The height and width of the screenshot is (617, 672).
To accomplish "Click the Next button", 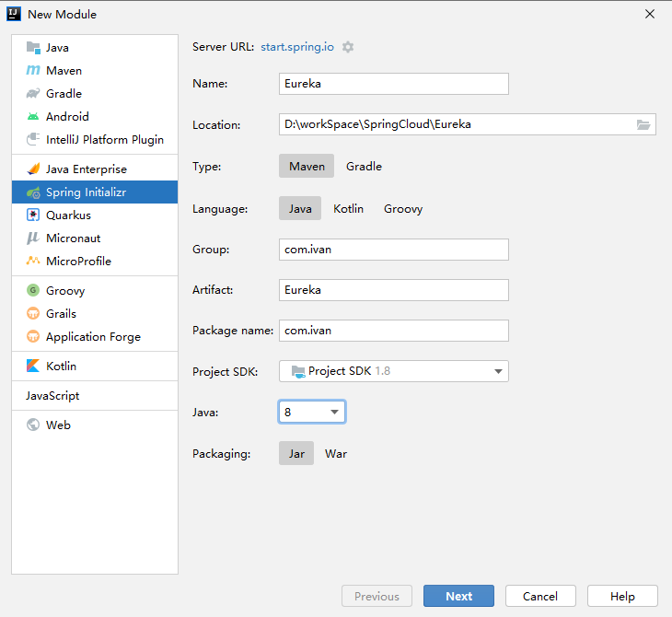I will [458, 596].
